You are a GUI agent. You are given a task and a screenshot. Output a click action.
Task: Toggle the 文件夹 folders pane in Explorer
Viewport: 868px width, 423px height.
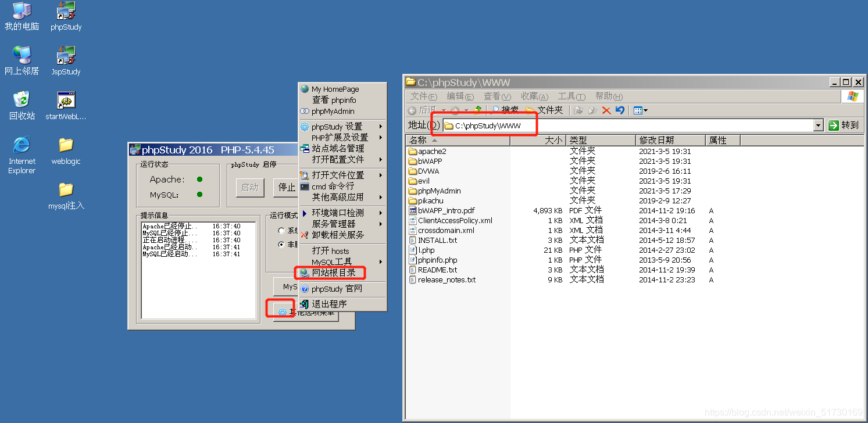545,110
